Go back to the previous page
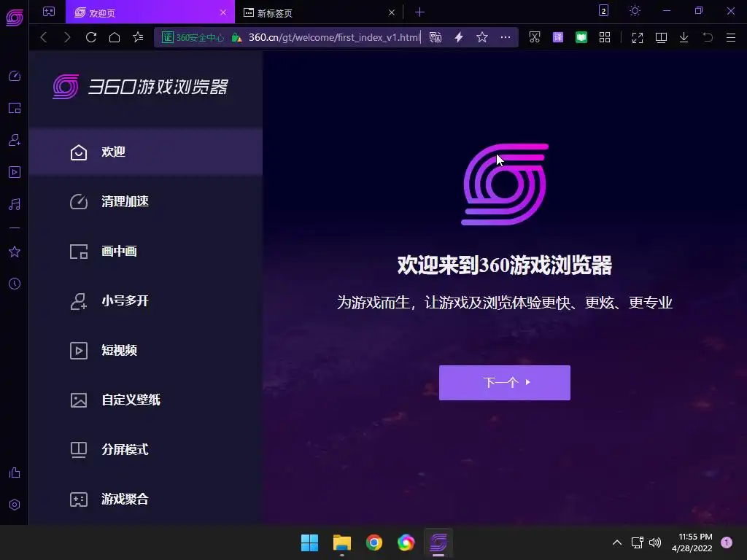 [x=44, y=37]
